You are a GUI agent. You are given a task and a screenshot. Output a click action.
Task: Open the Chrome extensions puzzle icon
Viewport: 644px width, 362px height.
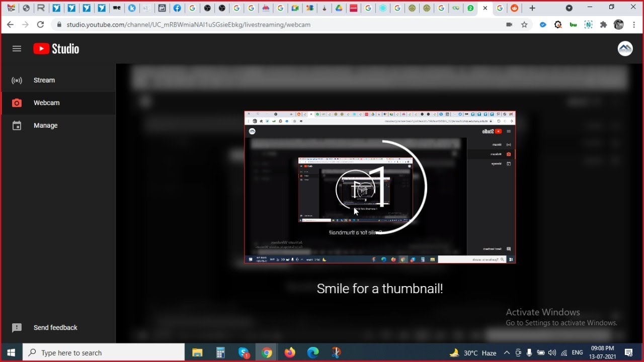click(603, 25)
